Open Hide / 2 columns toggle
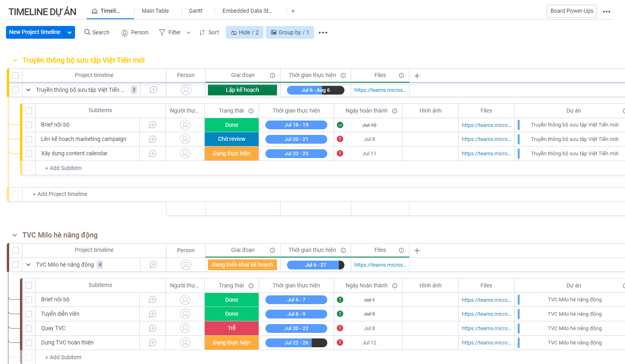The height and width of the screenshot is (364, 625). (244, 32)
